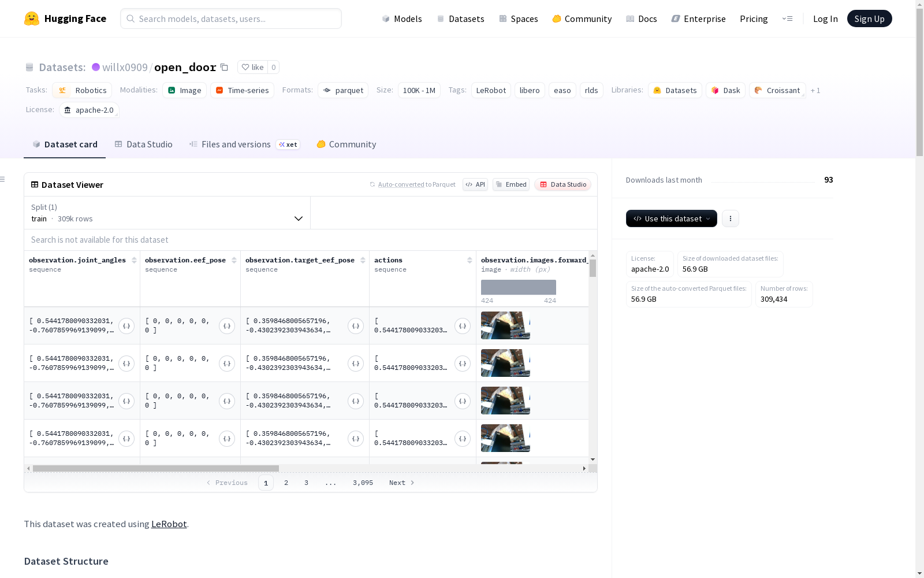Click the table horizontal scrollbar

point(156,468)
